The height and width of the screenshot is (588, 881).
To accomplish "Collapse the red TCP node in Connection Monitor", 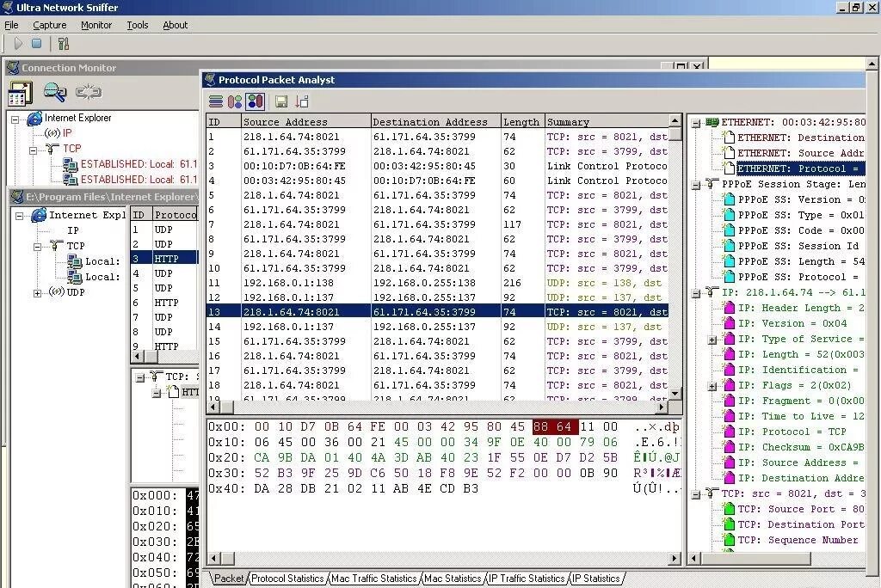I will 34,150.
